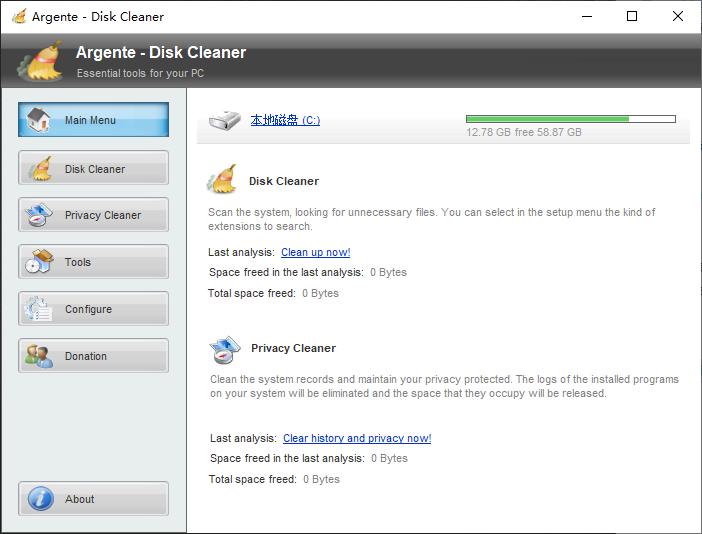
Task: Open the Donation page
Action: point(94,356)
